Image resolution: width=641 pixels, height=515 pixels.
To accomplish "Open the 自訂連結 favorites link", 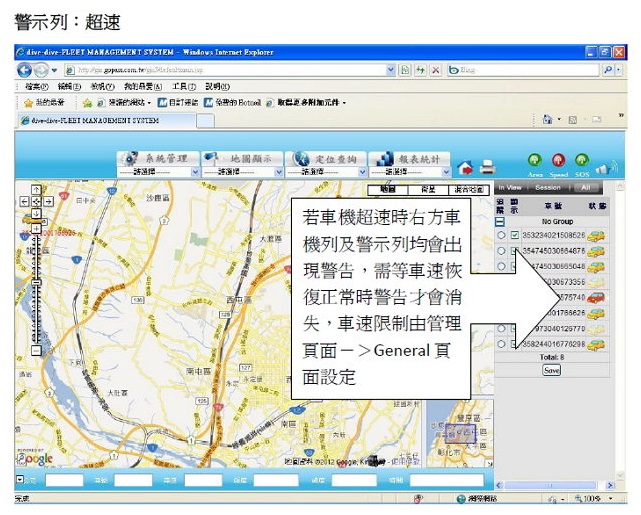I will [x=178, y=103].
